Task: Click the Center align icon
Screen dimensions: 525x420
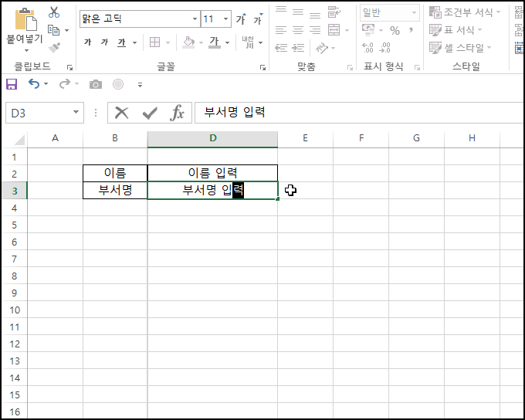Action: (x=298, y=30)
